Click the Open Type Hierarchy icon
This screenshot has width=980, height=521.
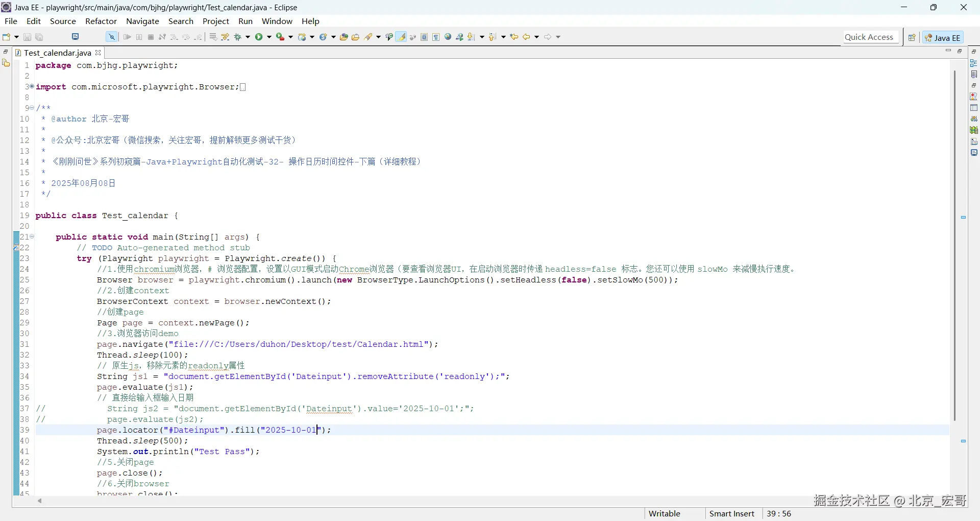[x=389, y=37]
